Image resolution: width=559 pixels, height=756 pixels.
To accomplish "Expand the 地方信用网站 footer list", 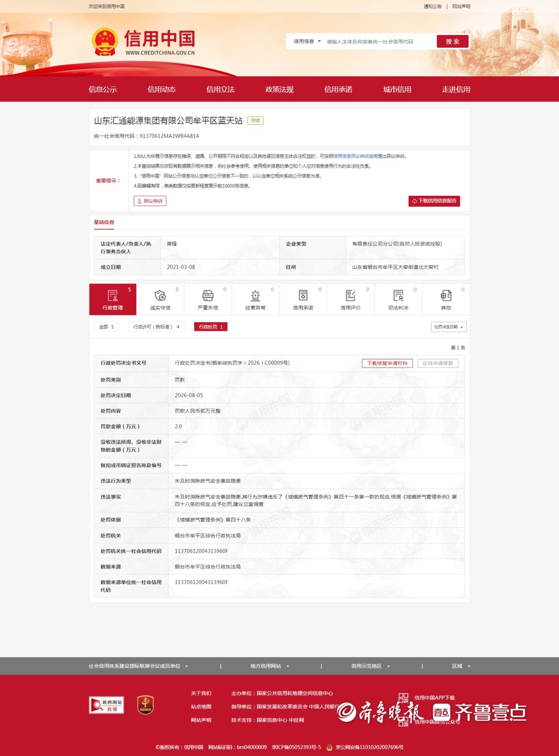I will click(x=270, y=666).
